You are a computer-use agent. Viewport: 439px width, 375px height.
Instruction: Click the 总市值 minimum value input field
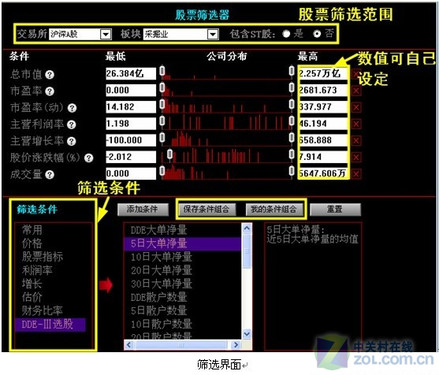point(131,74)
